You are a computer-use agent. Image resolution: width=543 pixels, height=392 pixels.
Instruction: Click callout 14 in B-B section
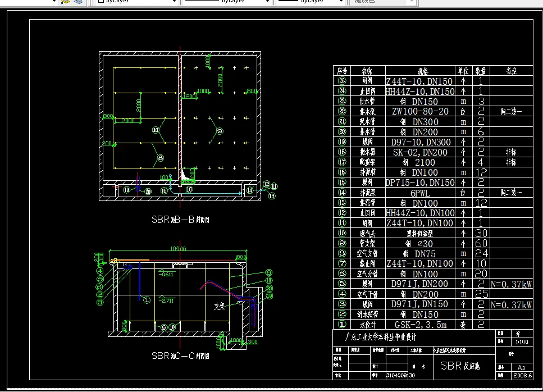250,190
